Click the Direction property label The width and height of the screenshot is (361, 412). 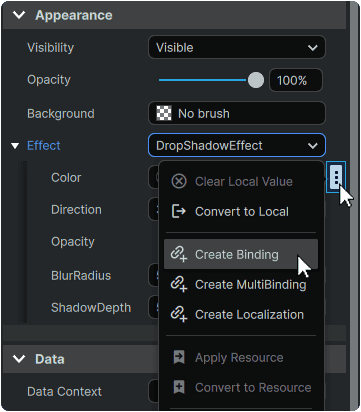76,210
